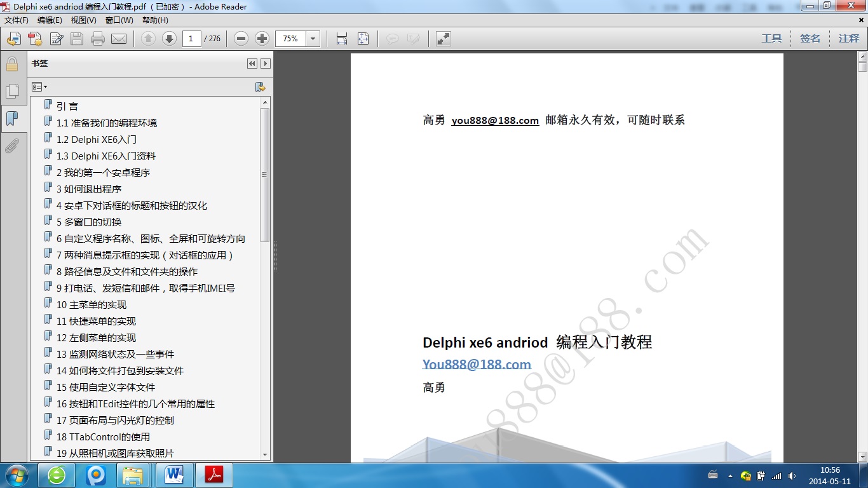Click the you888@188.com link at the top of the page
This screenshot has width=868, height=488.
pos(495,120)
